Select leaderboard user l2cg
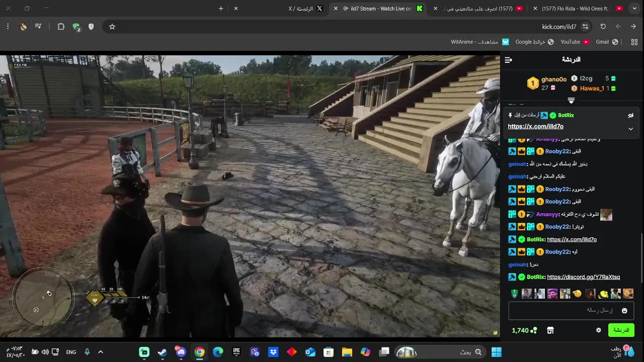The width and height of the screenshot is (644, 362). coord(586,78)
